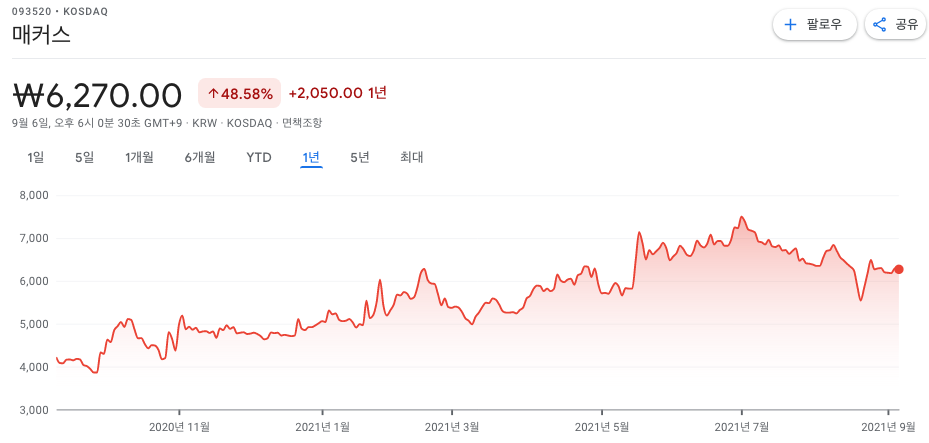The height and width of the screenshot is (443, 929).
Task: Click the red endpoint dot on chart
Action: tap(899, 269)
